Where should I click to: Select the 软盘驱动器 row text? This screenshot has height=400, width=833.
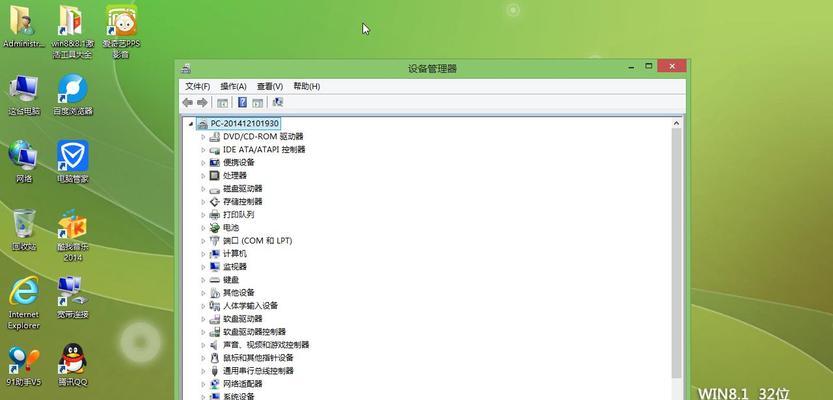[x=243, y=319]
